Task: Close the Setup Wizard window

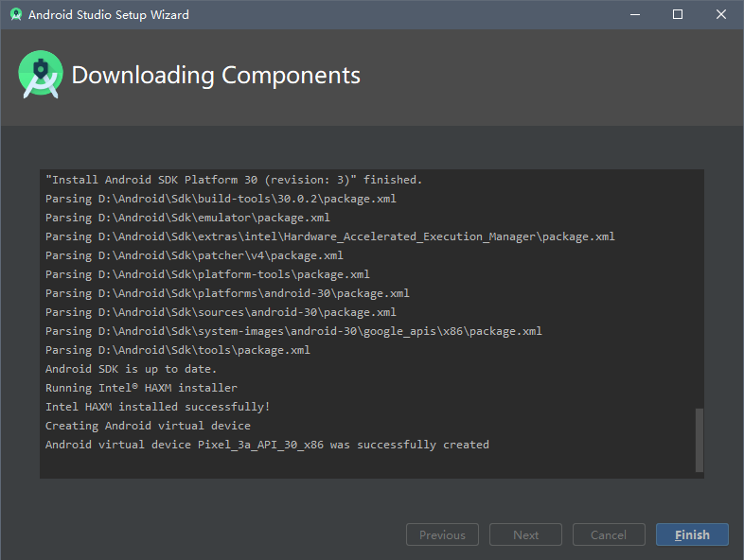Action: [720, 15]
